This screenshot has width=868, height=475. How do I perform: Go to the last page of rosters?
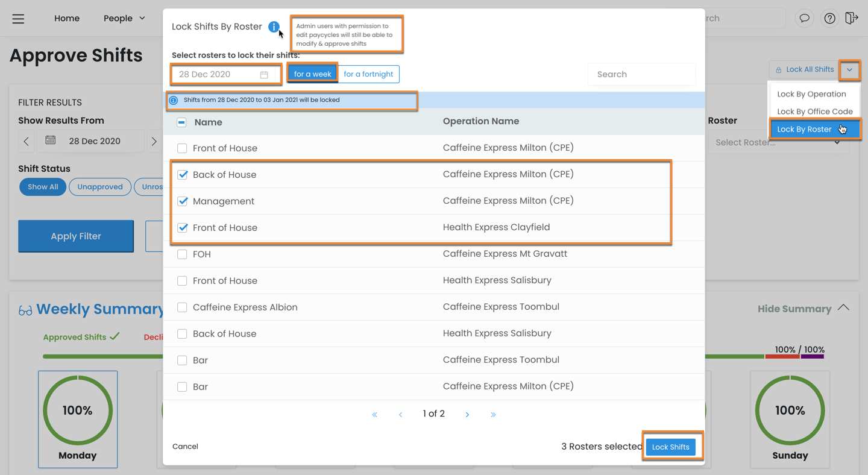pyautogui.click(x=493, y=414)
